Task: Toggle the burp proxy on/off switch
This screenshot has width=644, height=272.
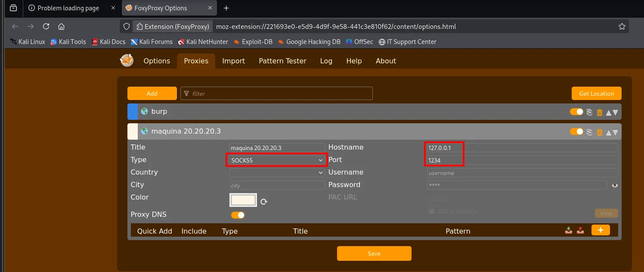Action: [576, 112]
